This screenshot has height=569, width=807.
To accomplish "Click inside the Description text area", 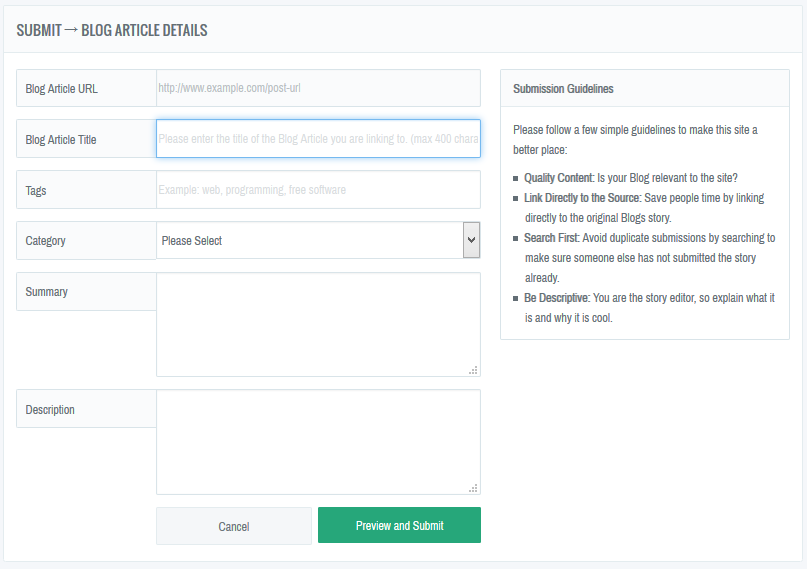I will [x=318, y=441].
